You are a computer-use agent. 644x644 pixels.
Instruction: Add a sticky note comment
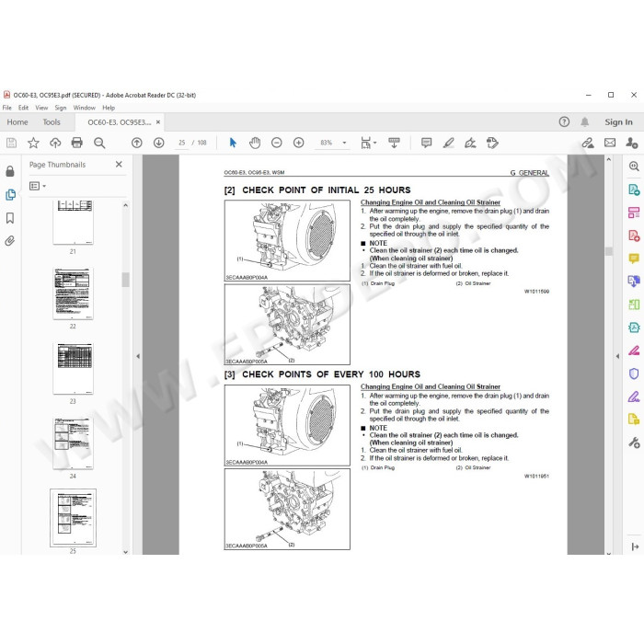(x=426, y=143)
